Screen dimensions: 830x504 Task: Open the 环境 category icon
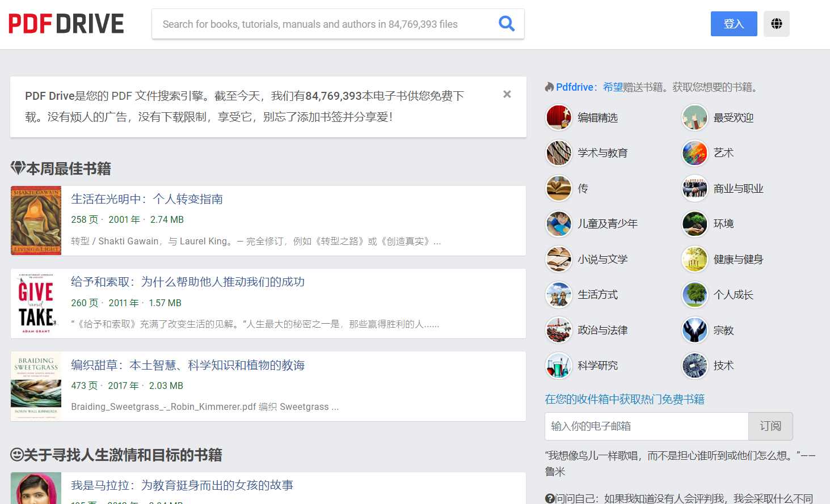pyautogui.click(x=695, y=224)
